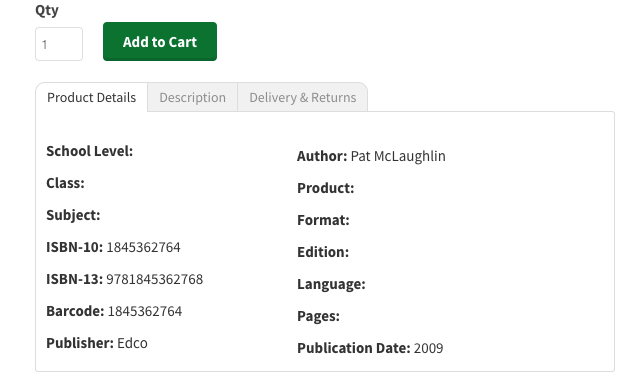
Task: Select the Product Details tab
Action: tap(91, 97)
